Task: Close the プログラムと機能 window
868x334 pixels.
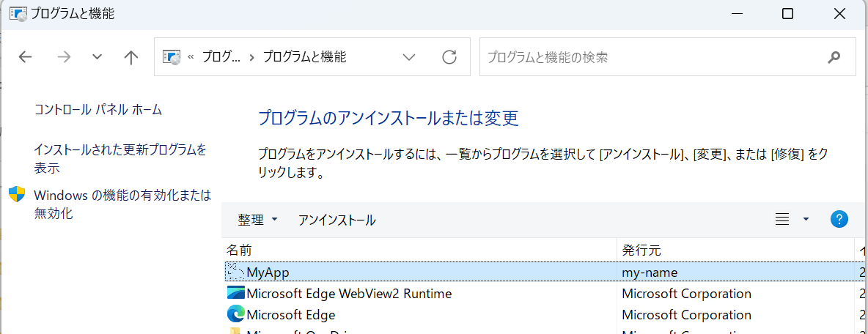Action: point(839,14)
